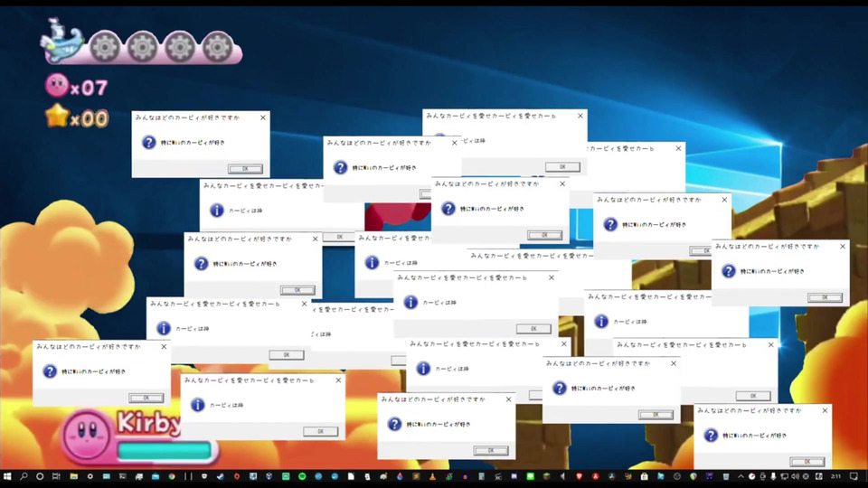Open Task View on the taskbar
The image size is (868, 488).
coord(56,476)
